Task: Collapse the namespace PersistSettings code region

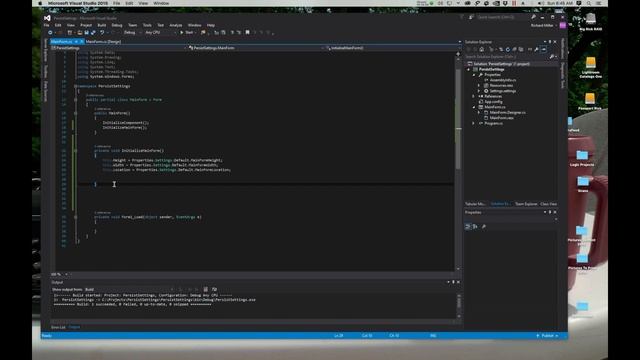Action: (x=76, y=86)
